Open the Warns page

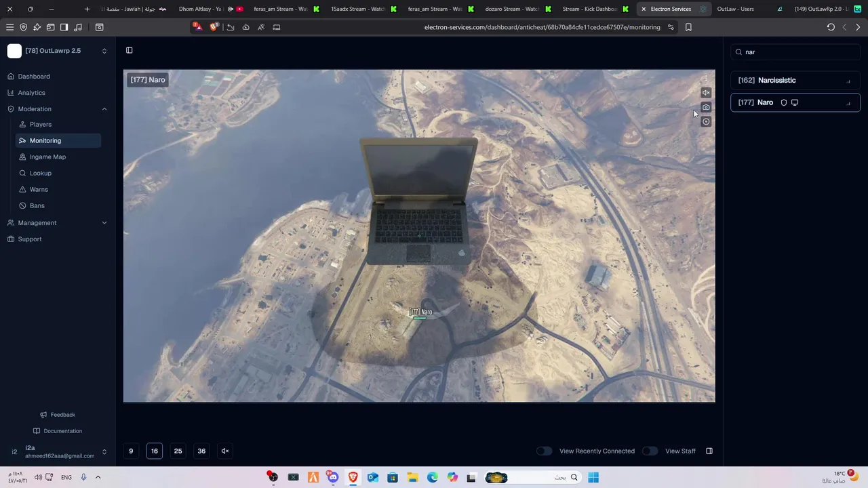[x=58, y=189]
